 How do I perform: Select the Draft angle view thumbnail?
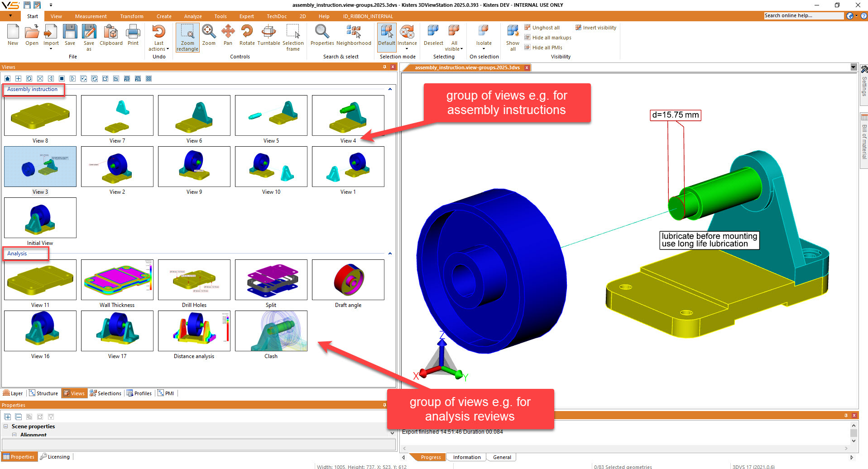(348, 280)
